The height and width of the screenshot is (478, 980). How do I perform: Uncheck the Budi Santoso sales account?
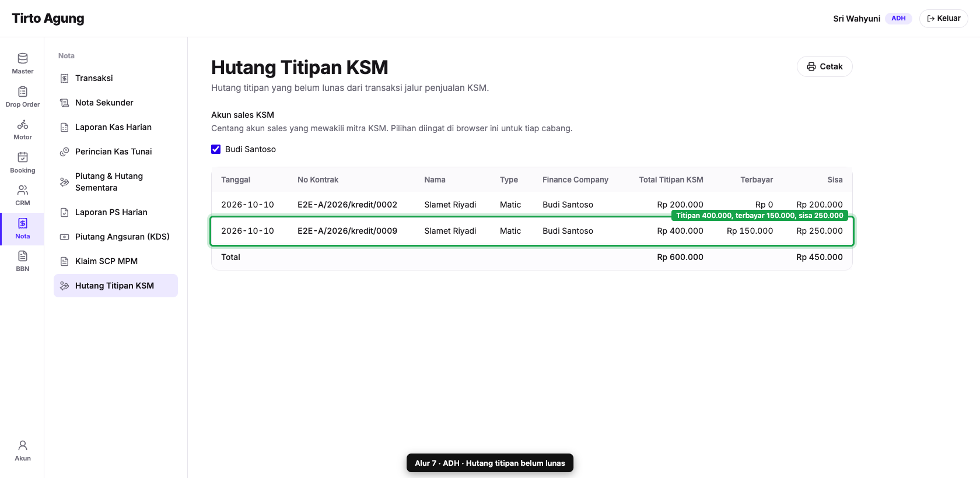(x=216, y=149)
